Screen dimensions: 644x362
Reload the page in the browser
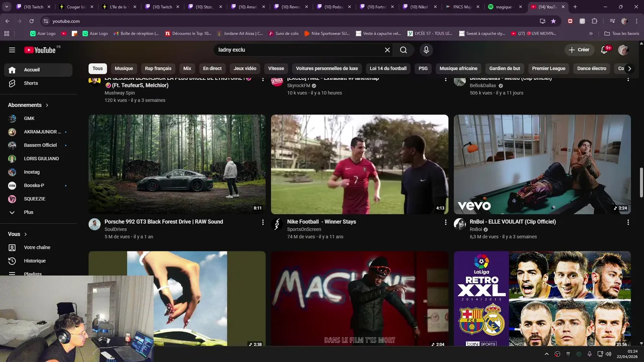pyautogui.click(x=31, y=21)
